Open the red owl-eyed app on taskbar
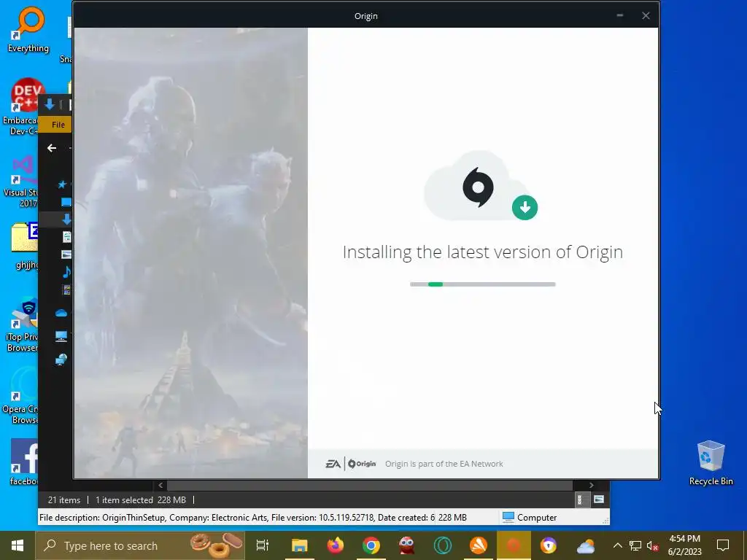This screenshot has width=747, height=560. 407,545
